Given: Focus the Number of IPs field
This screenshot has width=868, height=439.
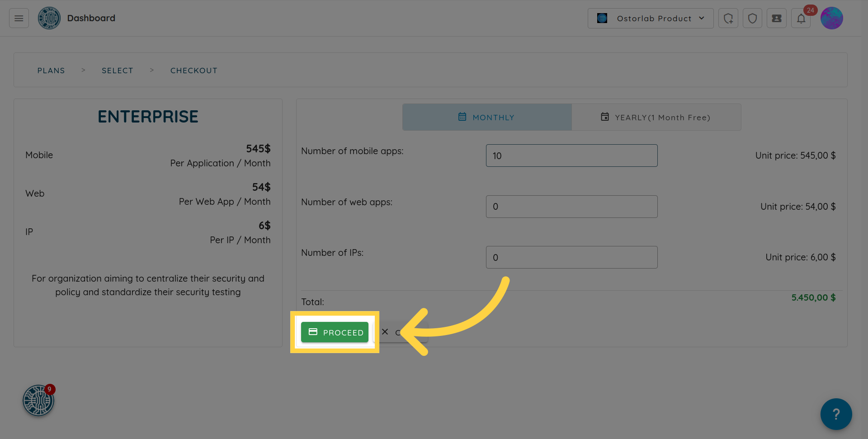Looking at the screenshot, I should 571,257.
